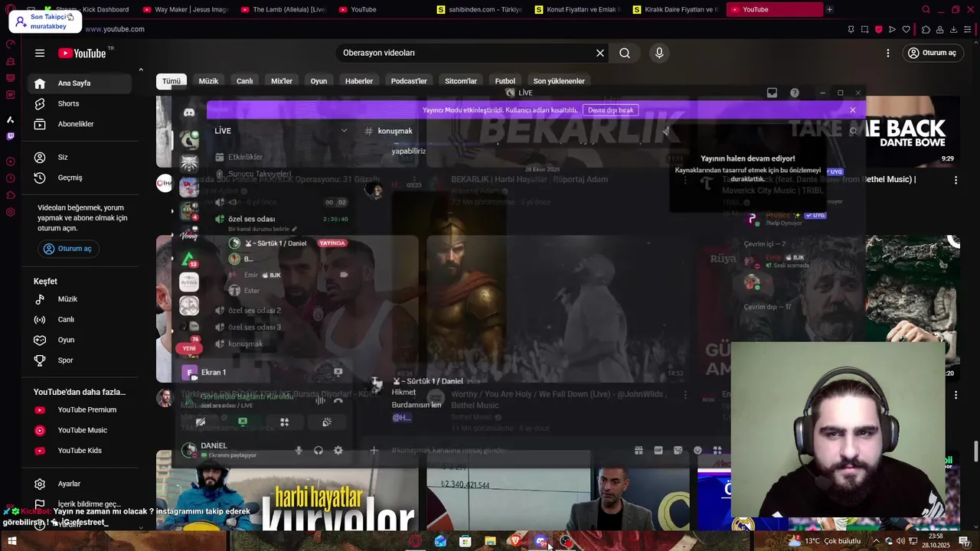The image size is (980, 551).
Task: Select the Müzik filter chip
Action: tap(208, 81)
